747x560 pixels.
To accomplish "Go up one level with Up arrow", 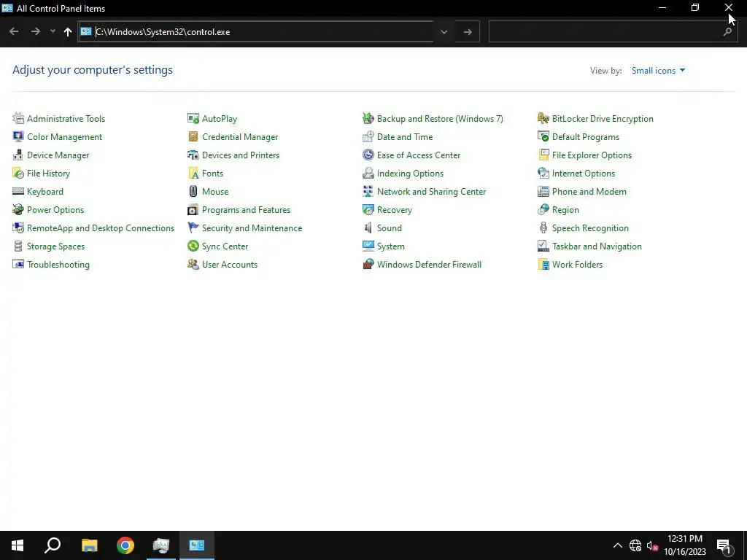I will point(68,32).
